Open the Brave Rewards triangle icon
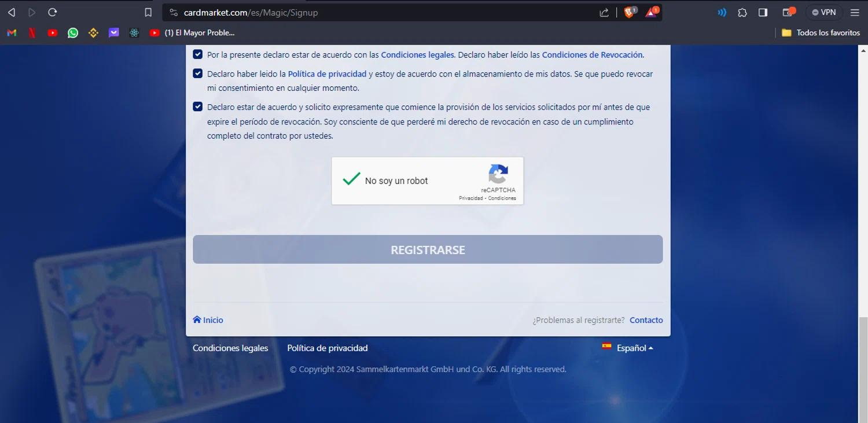Image resolution: width=868 pixels, height=423 pixels. [652, 12]
